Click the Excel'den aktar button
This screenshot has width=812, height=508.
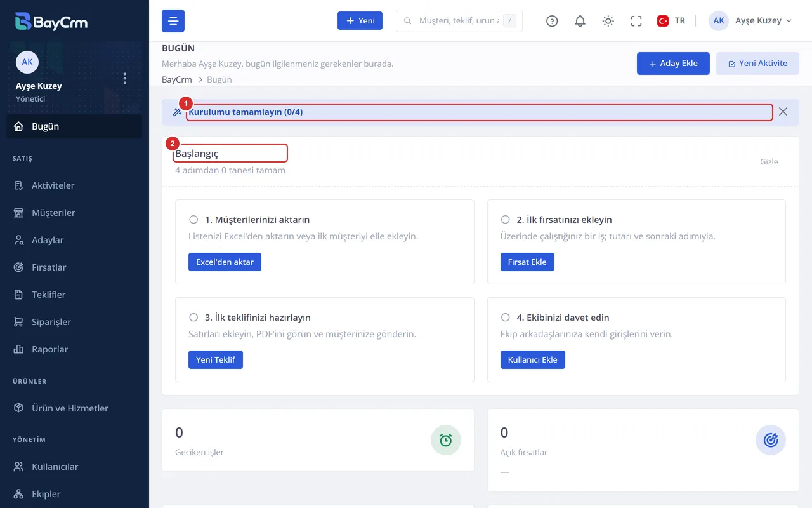click(x=225, y=262)
